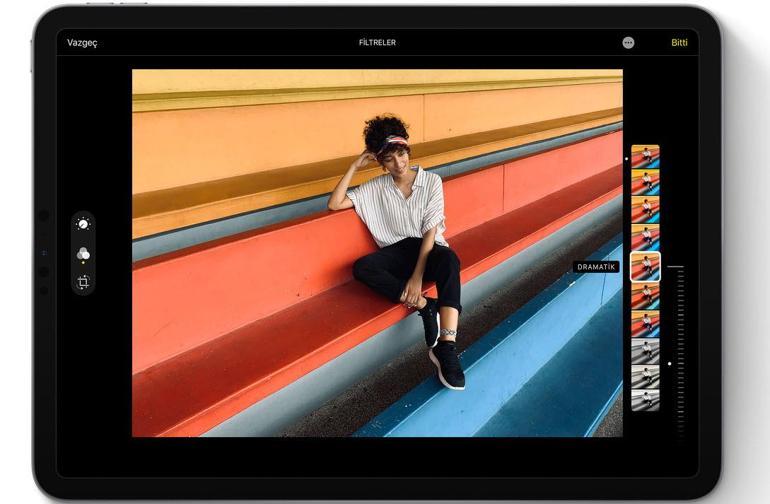Tap the main photo preview
This screenshot has width=770, height=504.
[x=377, y=253]
